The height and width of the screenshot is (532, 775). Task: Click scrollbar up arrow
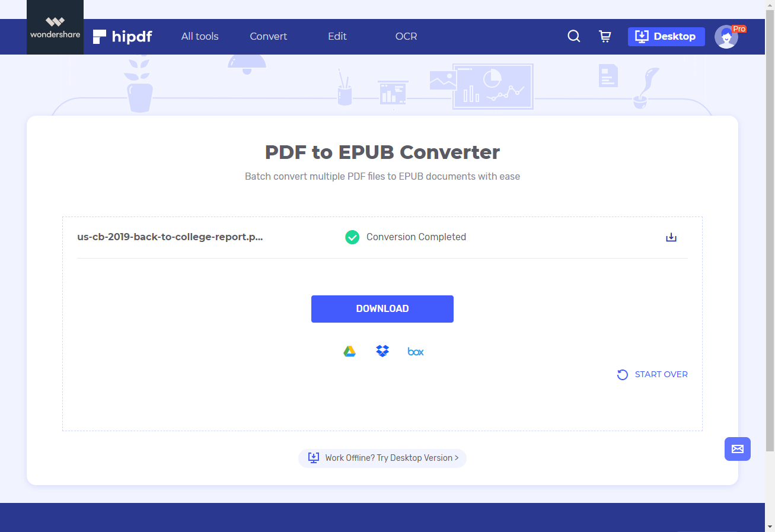coord(770,5)
